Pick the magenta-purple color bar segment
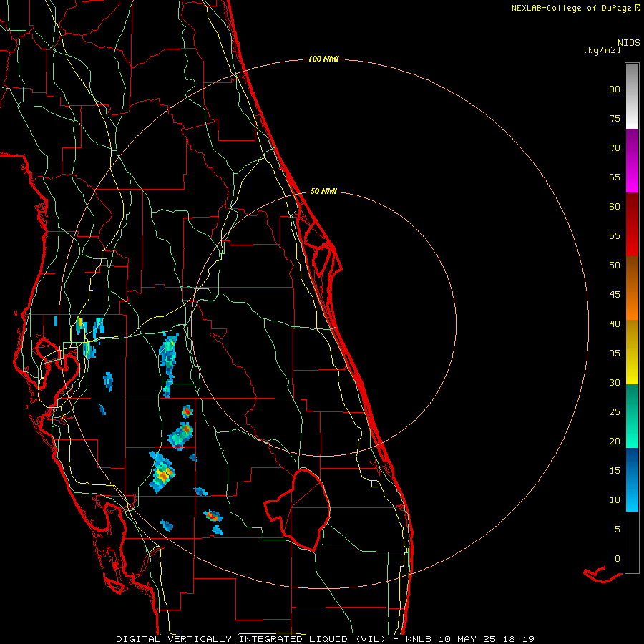The height and width of the screenshot is (644, 644). pos(632,160)
